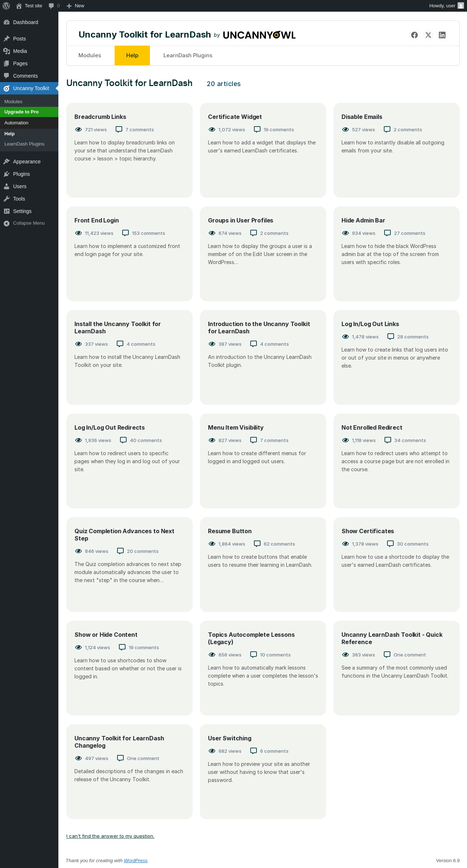Click "Topics Autocomplete Lessons (Legacy)" title

251,638
